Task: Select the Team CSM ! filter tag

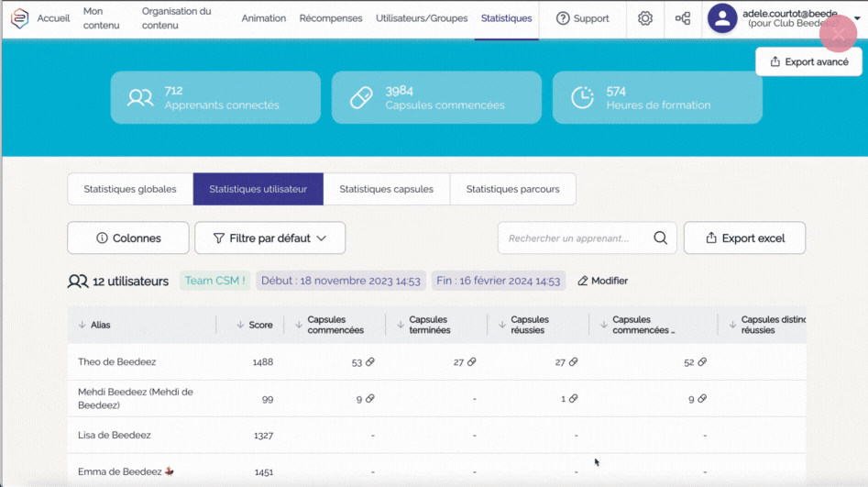Action: [x=215, y=281]
